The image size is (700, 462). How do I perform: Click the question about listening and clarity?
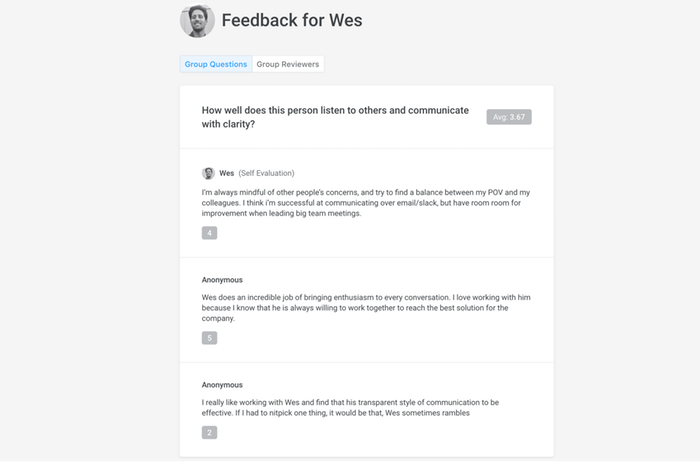pyautogui.click(x=335, y=117)
